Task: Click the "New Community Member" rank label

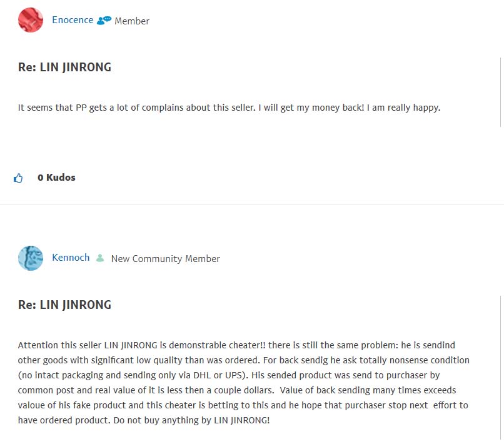Action: click(x=165, y=259)
